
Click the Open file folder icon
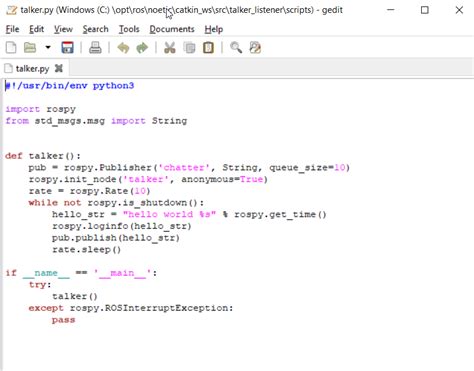coord(30,47)
